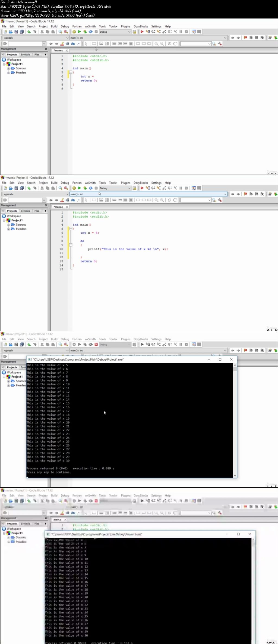Click the Replace icon in the first frame
Viewport: 278px width, 644px height.
pos(66,32)
